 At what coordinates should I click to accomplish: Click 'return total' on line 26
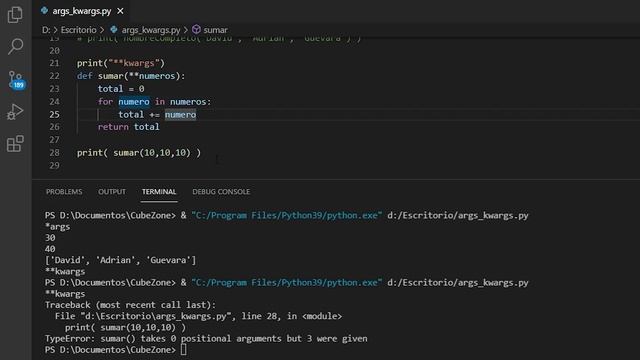tap(129, 127)
